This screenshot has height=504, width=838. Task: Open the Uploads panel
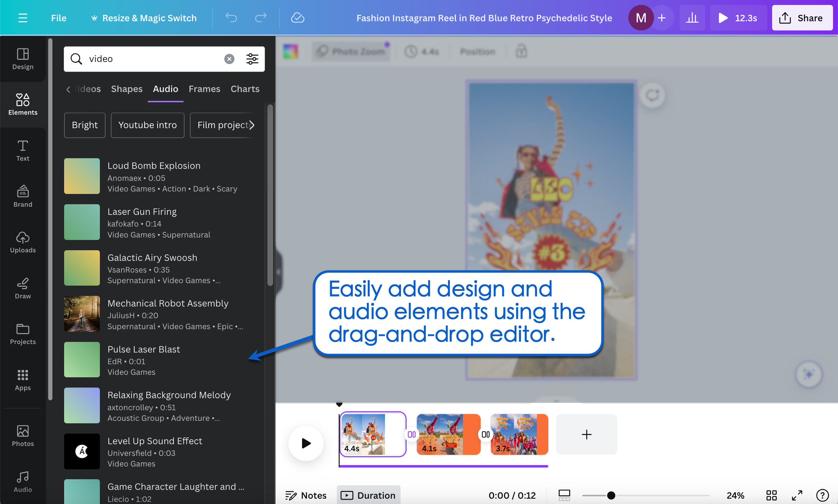coord(23,242)
